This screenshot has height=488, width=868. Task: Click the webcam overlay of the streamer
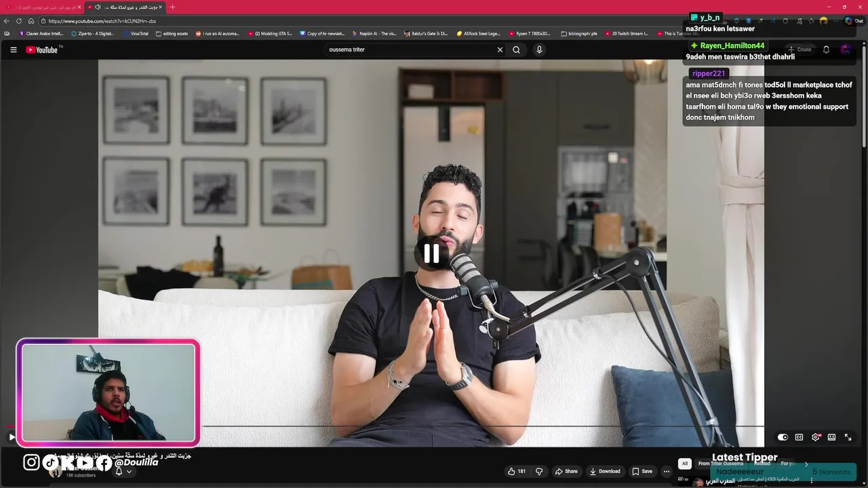coord(108,393)
